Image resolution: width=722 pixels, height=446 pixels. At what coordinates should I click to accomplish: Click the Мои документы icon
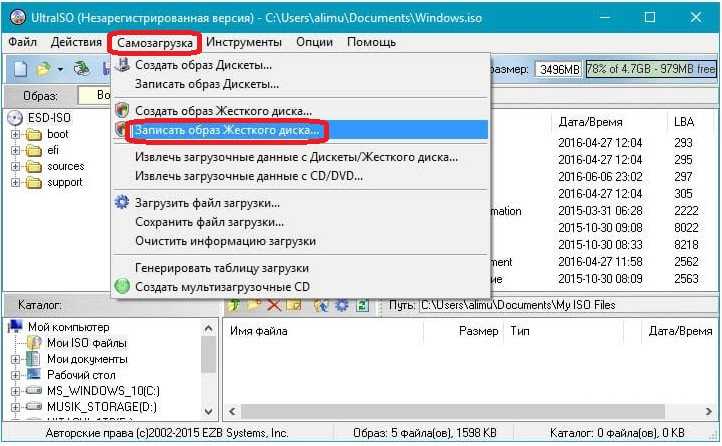click(x=33, y=359)
